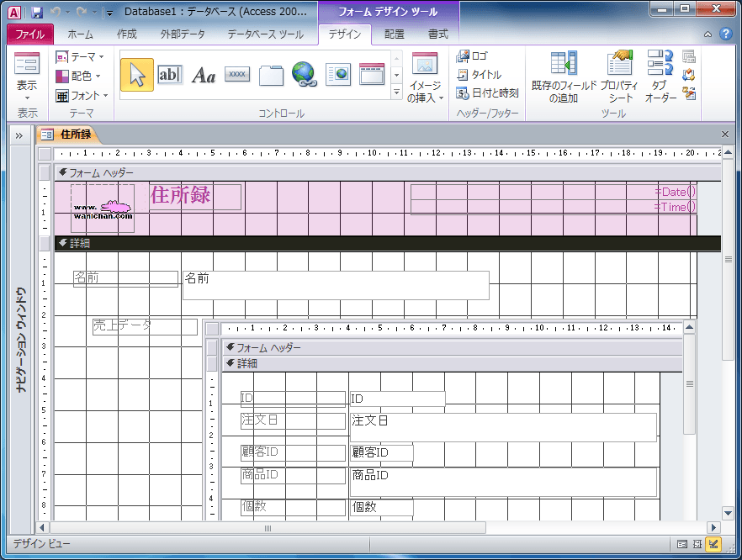Click the Access application icon
This screenshot has width=742, height=560.
click(x=14, y=13)
